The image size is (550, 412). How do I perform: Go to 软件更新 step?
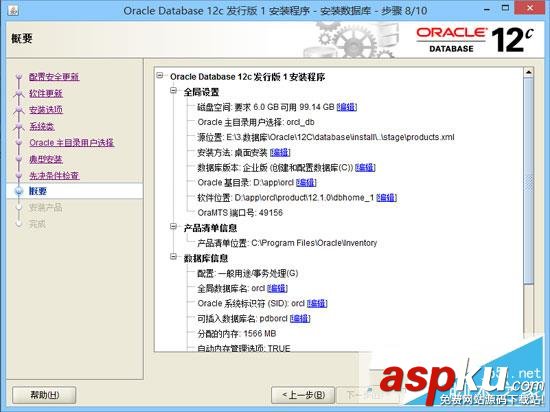(46, 93)
